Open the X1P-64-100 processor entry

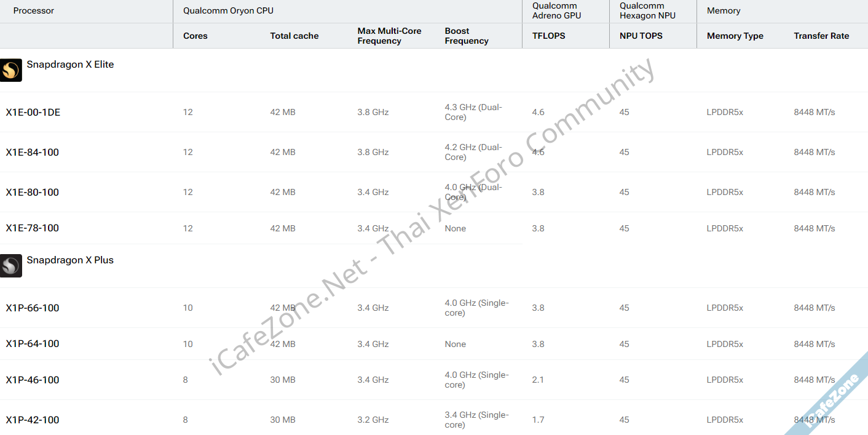pyautogui.click(x=33, y=344)
